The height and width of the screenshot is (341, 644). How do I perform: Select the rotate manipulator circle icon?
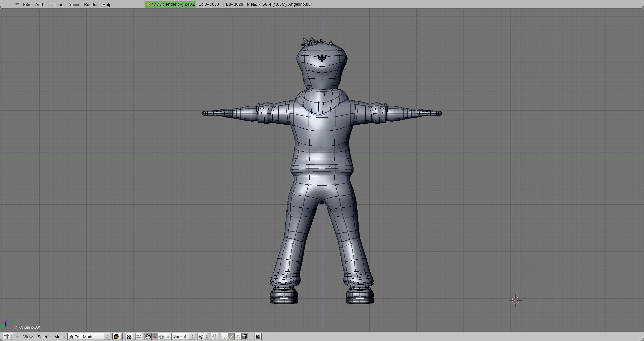tap(161, 337)
